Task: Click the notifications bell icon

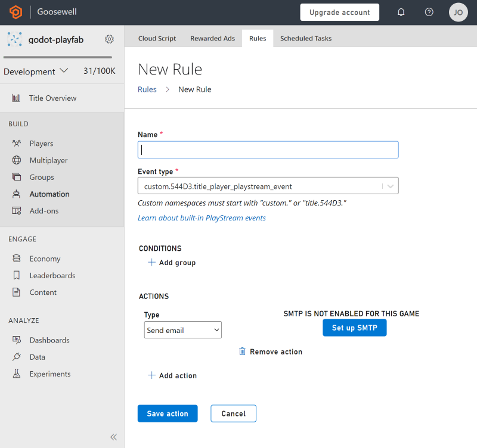Action: click(401, 12)
